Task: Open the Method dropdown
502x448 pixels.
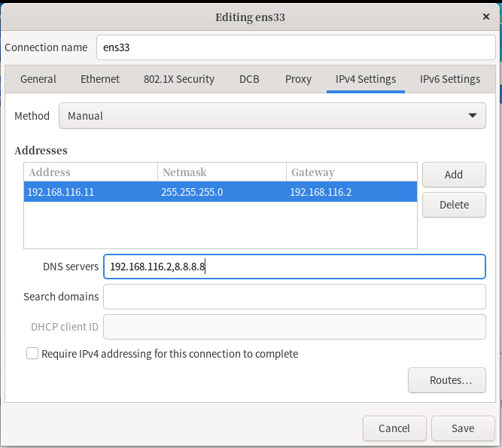Action: coord(272,116)
